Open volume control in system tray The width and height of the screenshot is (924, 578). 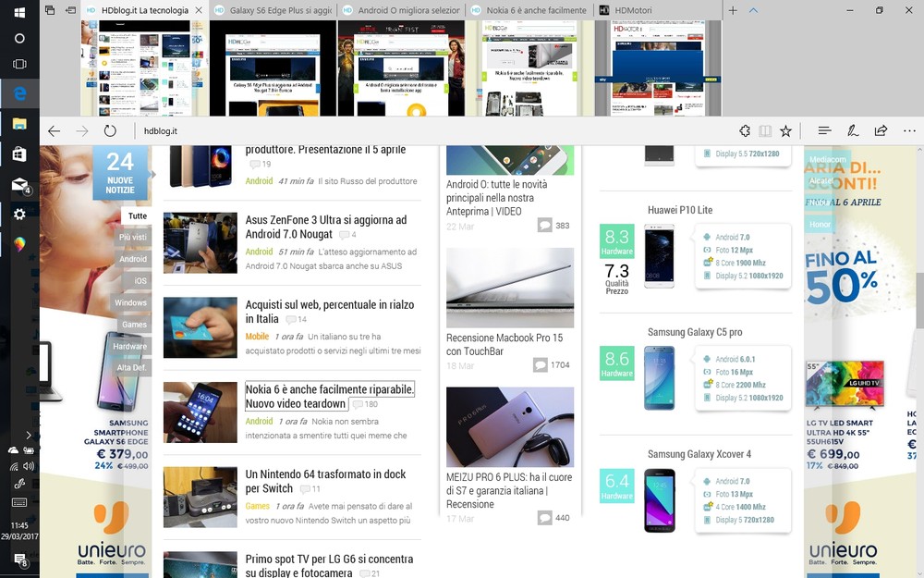(29, 466)
